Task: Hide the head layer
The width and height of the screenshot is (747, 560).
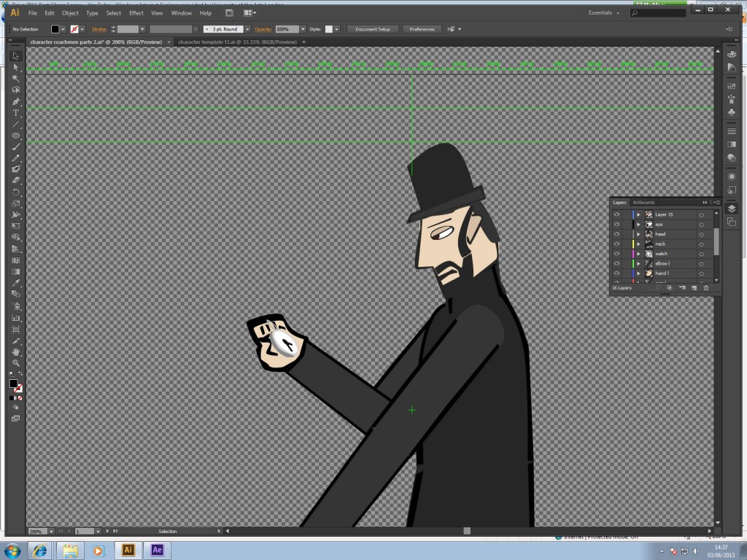Action: (616, 234)
